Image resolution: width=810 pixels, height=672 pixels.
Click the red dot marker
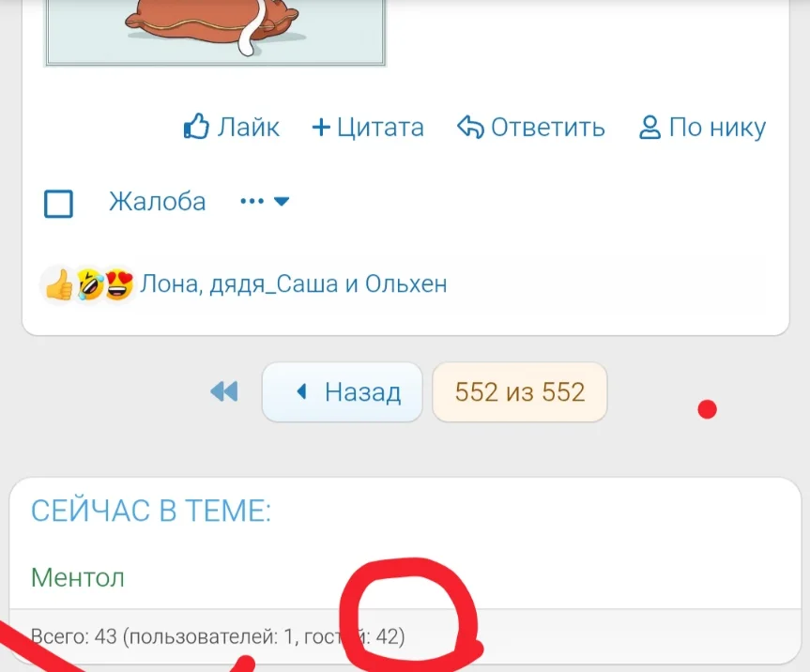pyautogui.click(x=707, y=409)
